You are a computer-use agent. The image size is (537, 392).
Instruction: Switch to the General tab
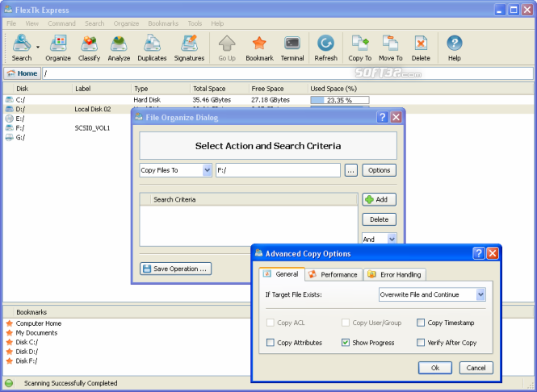coord(282,274)
